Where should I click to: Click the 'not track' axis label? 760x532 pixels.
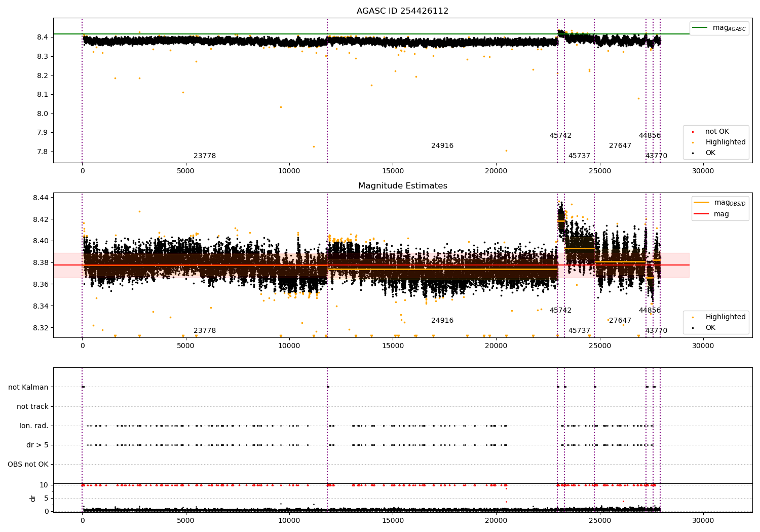[32, 407]
